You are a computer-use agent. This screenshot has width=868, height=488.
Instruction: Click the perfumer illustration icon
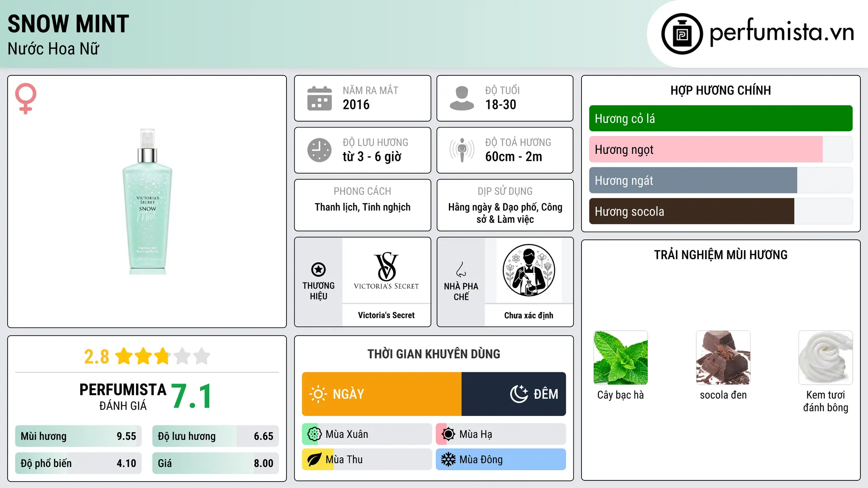(529, 270)
